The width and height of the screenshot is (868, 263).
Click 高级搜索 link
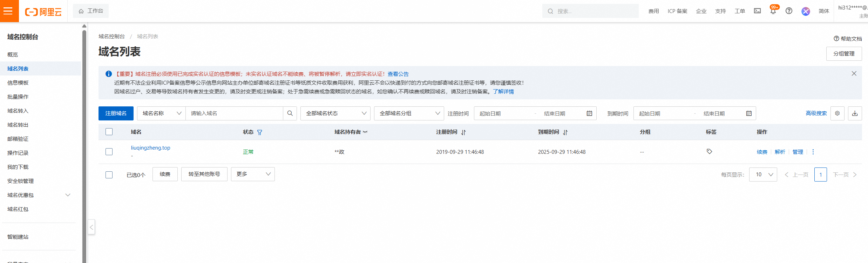point(816,113)
